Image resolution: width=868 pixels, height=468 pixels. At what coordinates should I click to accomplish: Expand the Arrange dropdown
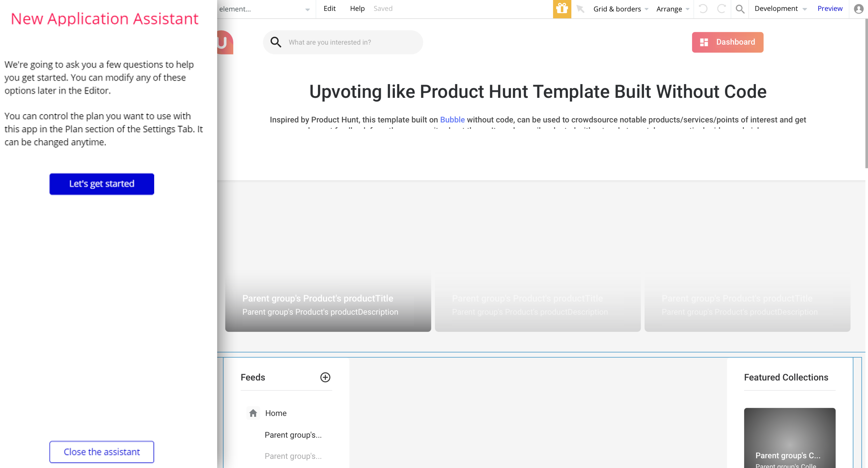[673, 9]
